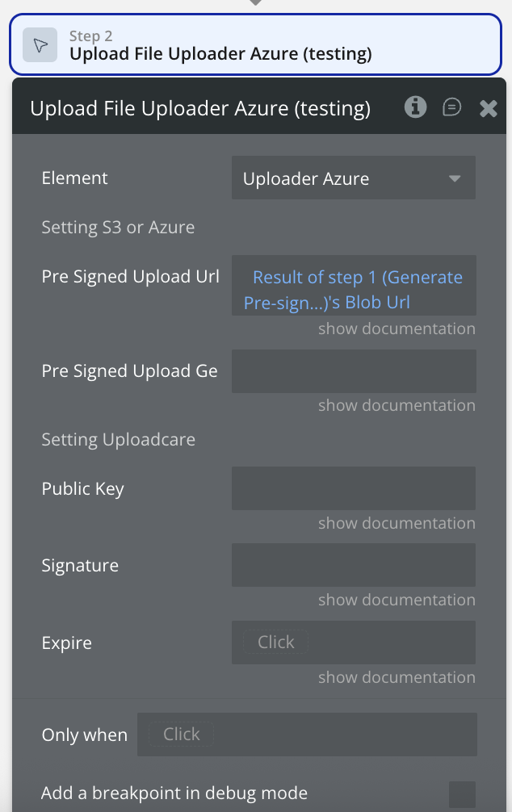
Task: Show documentation for Pre Signed Upload Url
Action: click(397, 329)
